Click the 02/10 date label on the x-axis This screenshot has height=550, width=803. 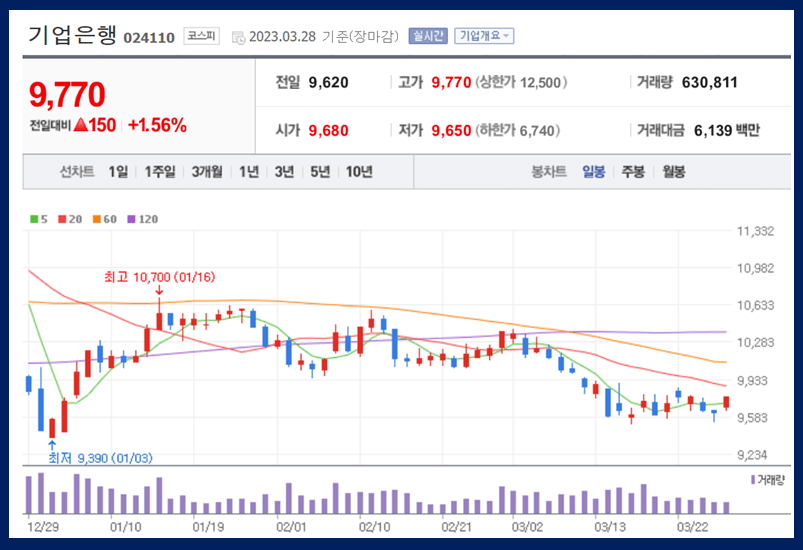click(374, 527)
